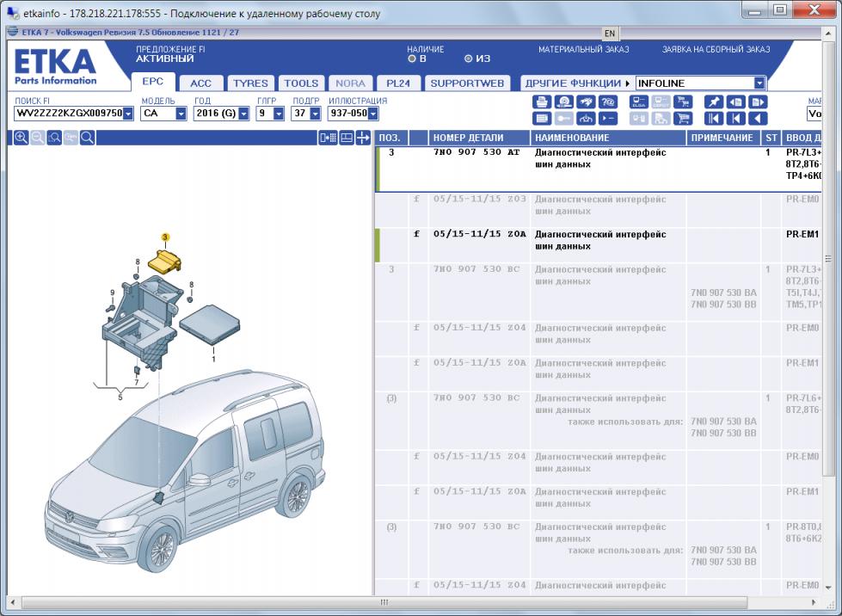The width and height of the screenshot is (842, 616).
Task: Click the НАИМЕНОВАНИЕ column header
Action: click(x=608, y=138)
